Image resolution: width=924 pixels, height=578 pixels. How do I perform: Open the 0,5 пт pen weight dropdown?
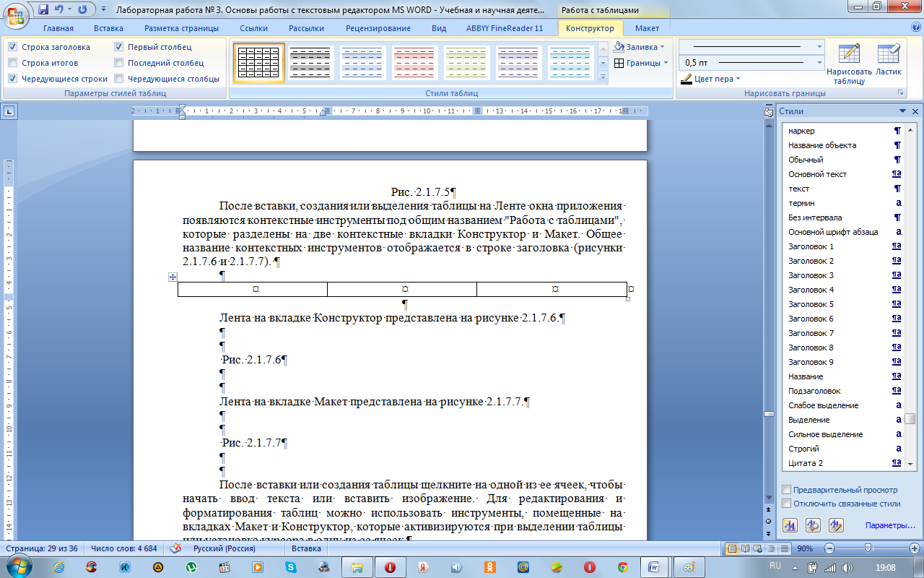pyautogui.click(x=751, y=63)
